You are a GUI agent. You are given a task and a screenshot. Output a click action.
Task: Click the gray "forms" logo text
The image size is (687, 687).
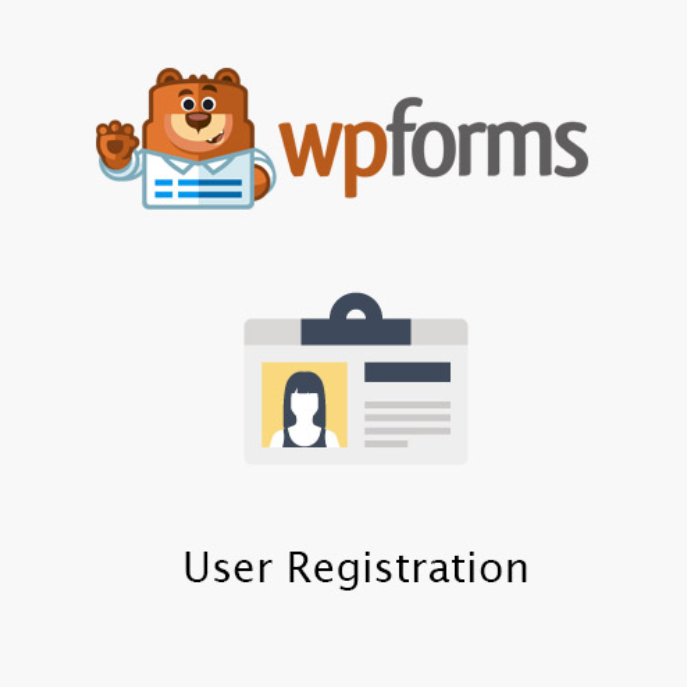point(487,137)
